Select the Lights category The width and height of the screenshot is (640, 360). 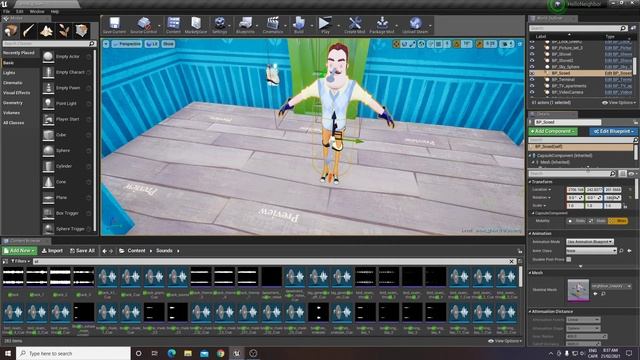coord(9,73)
